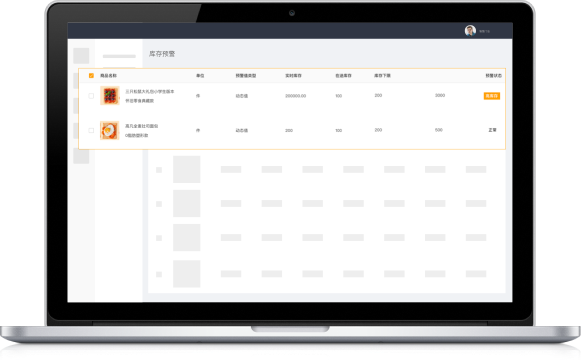Sort by the 预警状态 column header
Viewport: 581px width, 361px height.
pyautogui.click(x=494, y=76)
